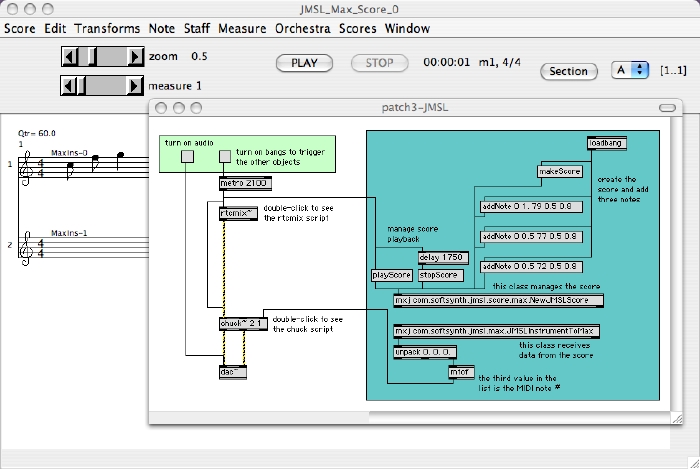Click the treble clef on staff 2
Image resolution: width=700 pixels, height=469 pixels.
(26, 249)
